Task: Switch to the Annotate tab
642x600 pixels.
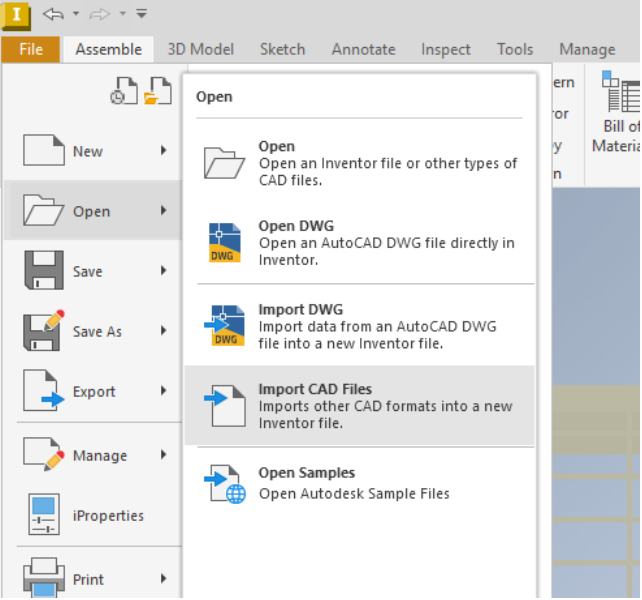Action: coord(364,49)
